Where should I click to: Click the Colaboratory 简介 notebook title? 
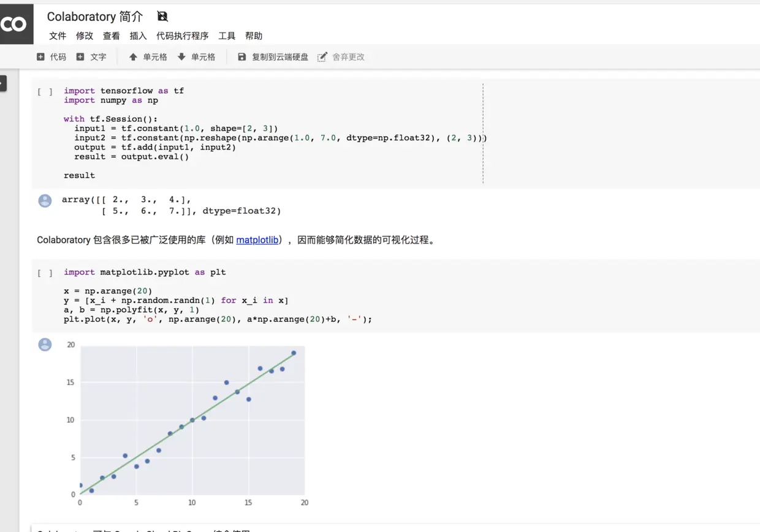point(95,17)
